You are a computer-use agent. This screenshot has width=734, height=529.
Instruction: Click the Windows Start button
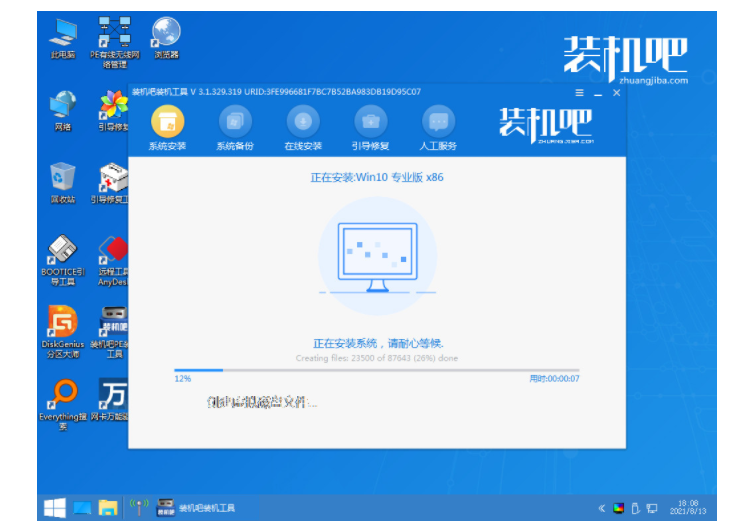(55, 508)
